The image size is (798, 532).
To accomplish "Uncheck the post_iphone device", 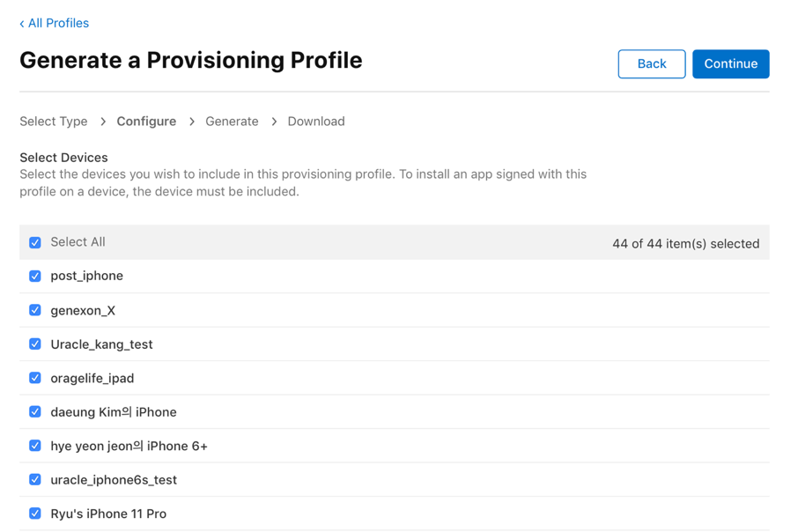I will 35,276.
